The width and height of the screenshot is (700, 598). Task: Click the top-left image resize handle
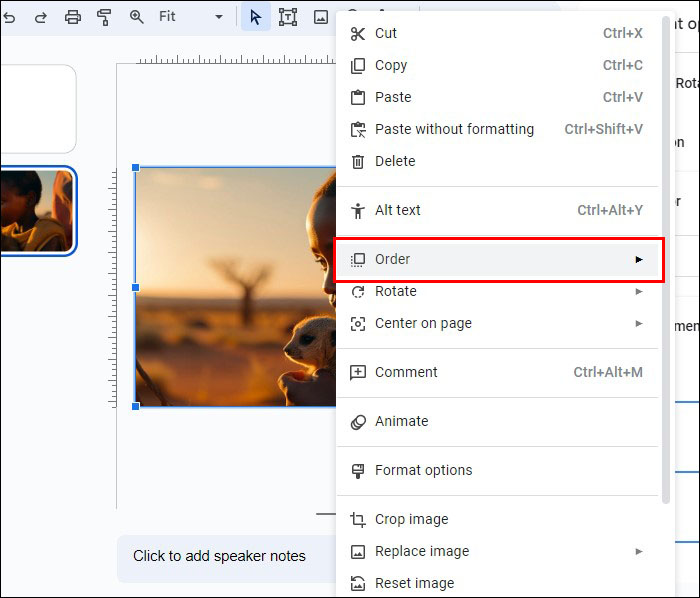[136, 168]
